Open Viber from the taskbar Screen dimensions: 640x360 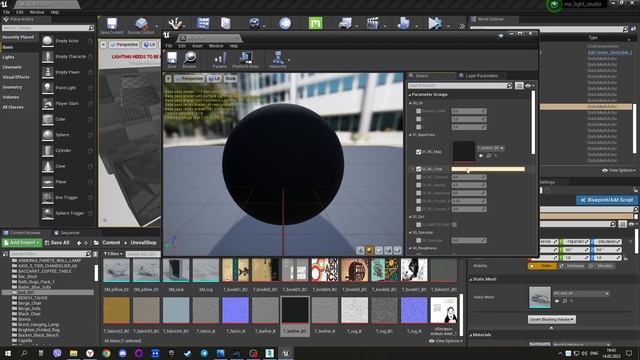pos(57,353)
